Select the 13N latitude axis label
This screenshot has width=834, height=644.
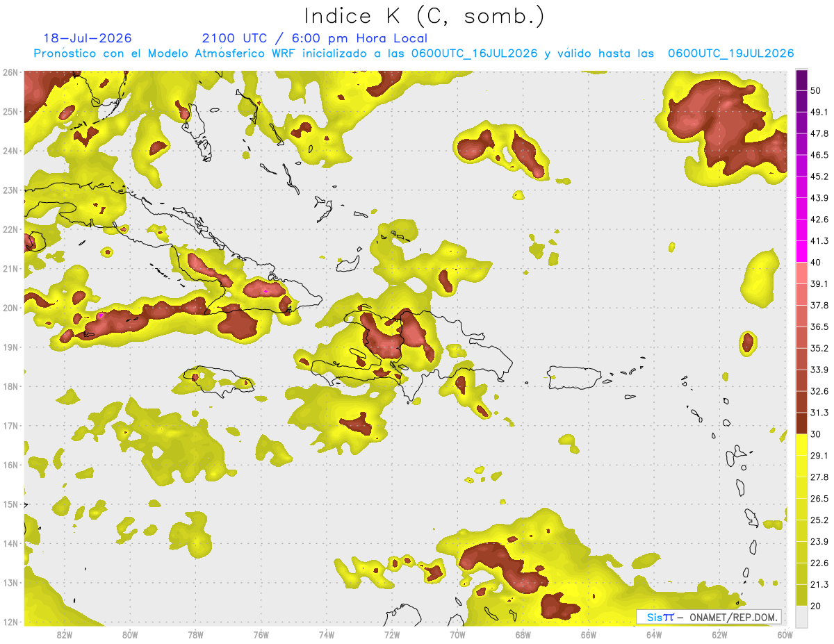tap(10, 583)
